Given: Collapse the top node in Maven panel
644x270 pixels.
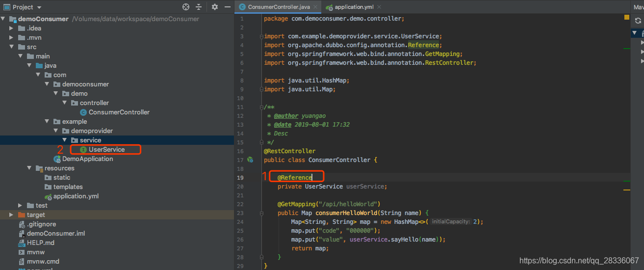Looking at the screenshot, I should [x=634, y=33].
